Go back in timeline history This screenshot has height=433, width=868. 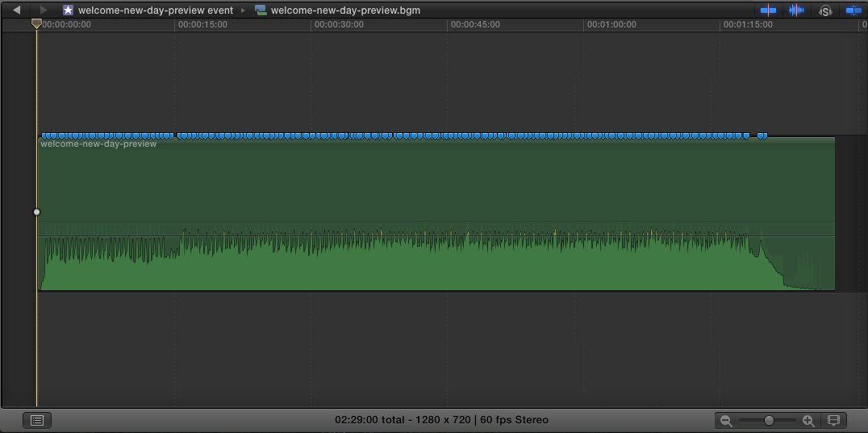(17, 10)
